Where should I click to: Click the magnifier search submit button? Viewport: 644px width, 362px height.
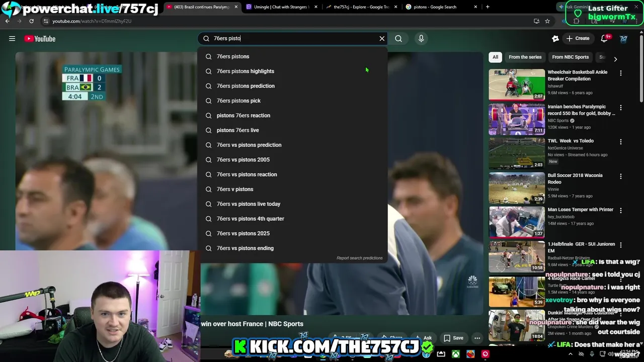click(x=398, y=38)
